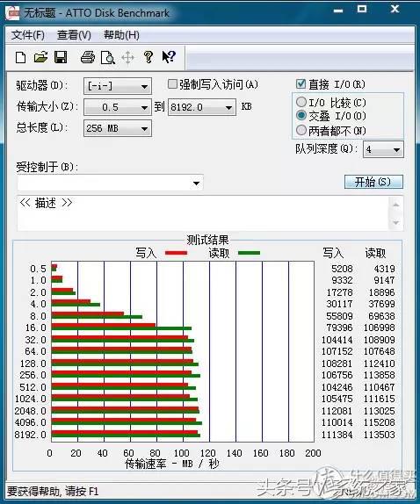Click write value 112081 for 2048.0 row

click(x=337, y=411)
